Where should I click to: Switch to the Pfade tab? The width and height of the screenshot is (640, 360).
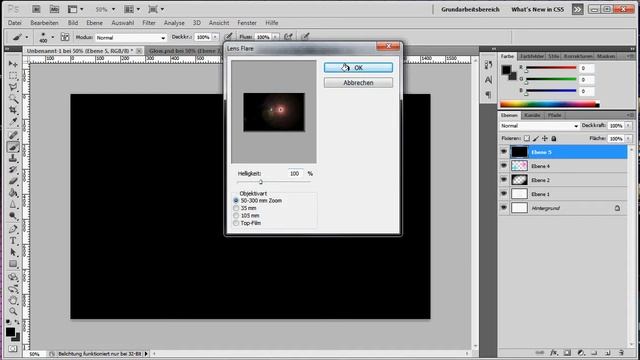click(x=554, y=115)
